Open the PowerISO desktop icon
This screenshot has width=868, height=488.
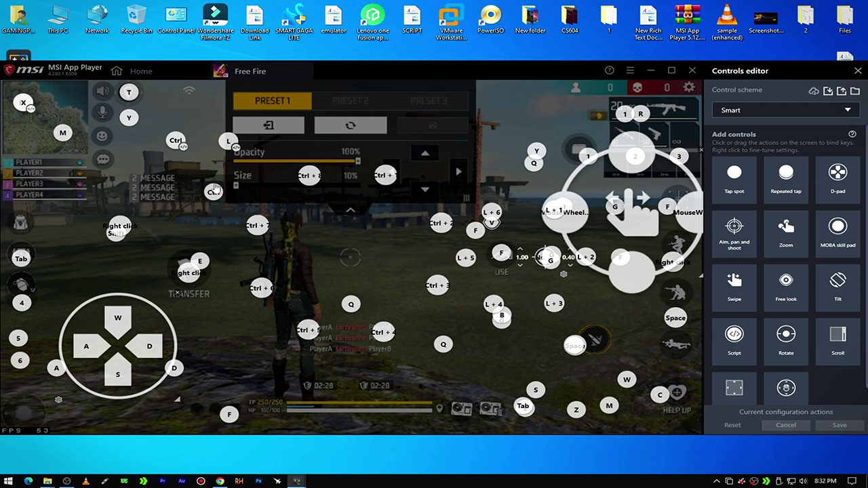point(490,20)
